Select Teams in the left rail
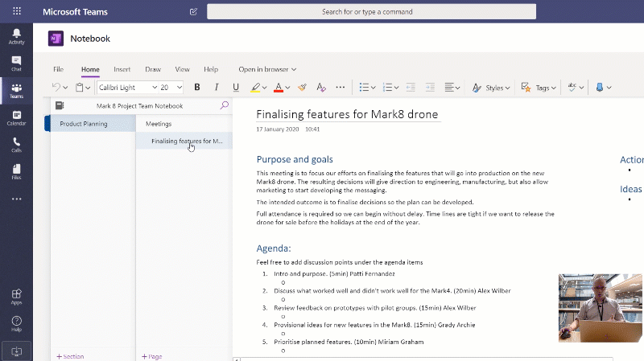Viewport: 644px width, 361px height. 16,91
